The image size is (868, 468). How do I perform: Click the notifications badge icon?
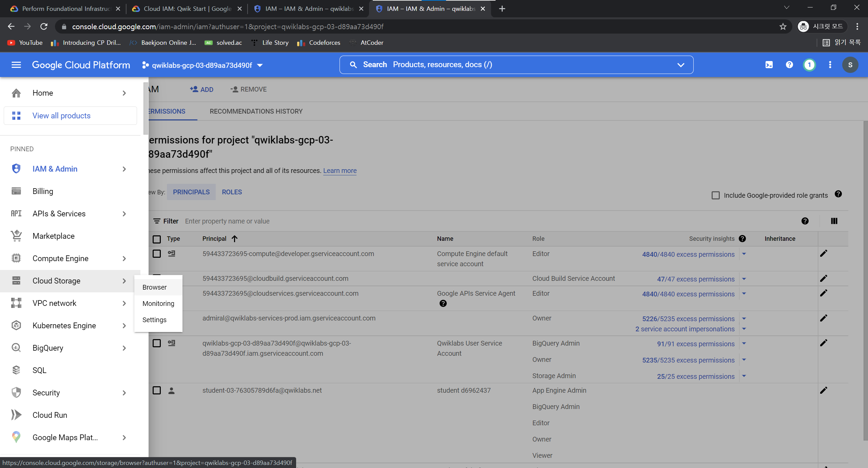coord(809,65)
